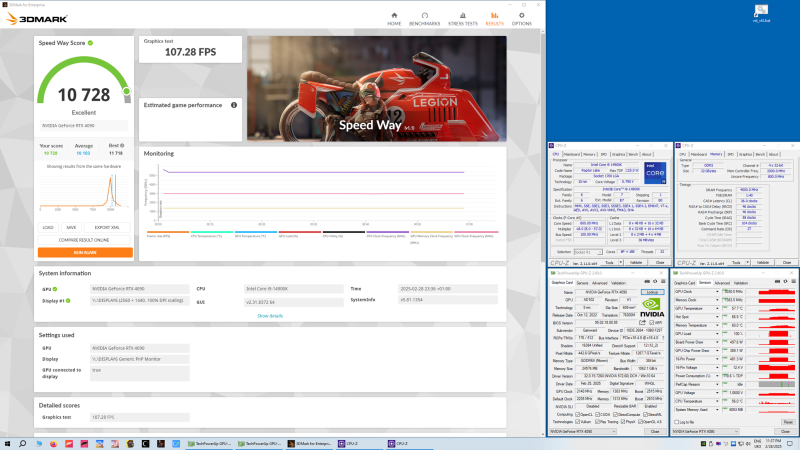Open the GPU selector dropdown in GPU-Z Graphics Card window
800x450 pixels.
point(583,432)
